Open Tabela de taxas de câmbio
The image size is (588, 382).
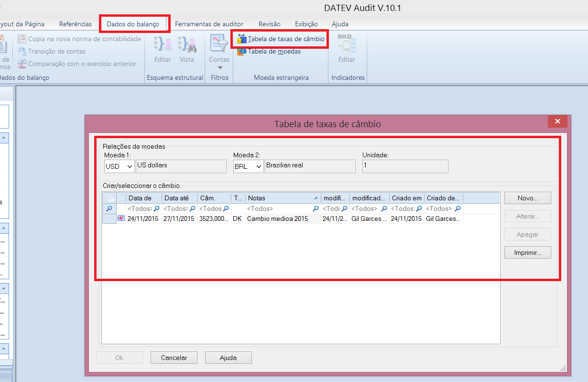[281, 39]
